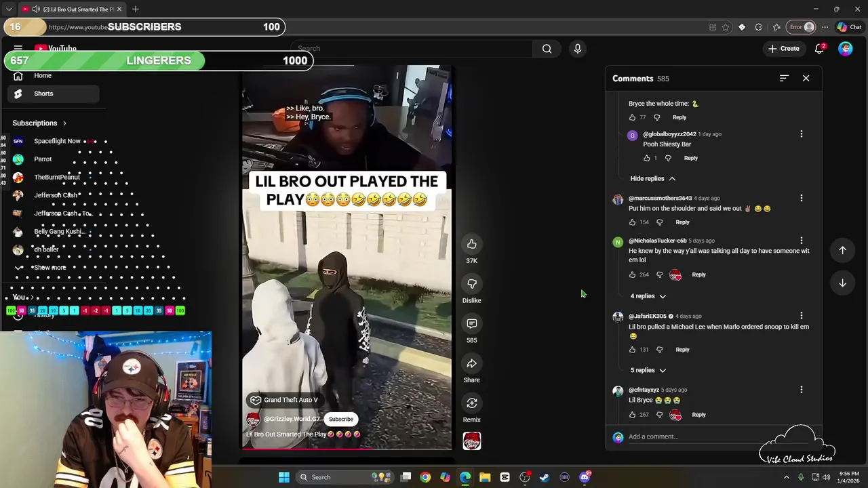Open File Explorer from taskbar
The width and height of the screenshot is (868, 488).
[x=485, y=477]
